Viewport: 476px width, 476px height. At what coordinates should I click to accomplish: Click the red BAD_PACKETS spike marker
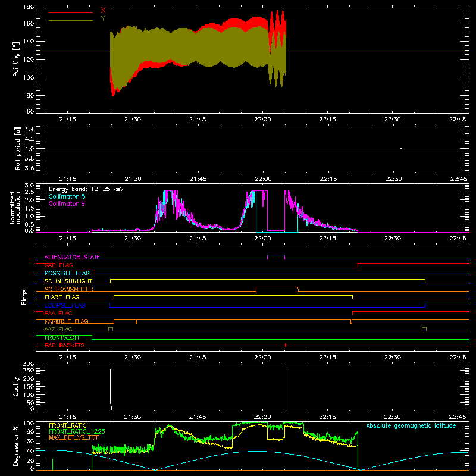point(286,345)
